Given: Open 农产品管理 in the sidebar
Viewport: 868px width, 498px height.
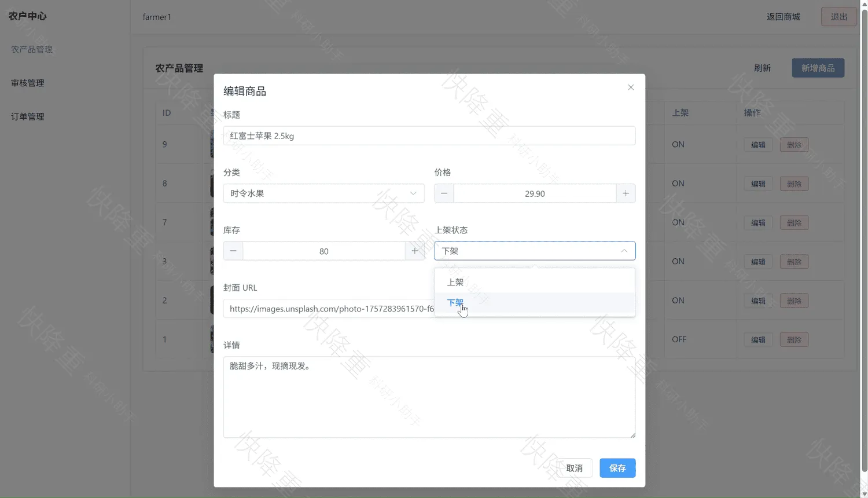Looking at the screenshot, I should [32, 49].
